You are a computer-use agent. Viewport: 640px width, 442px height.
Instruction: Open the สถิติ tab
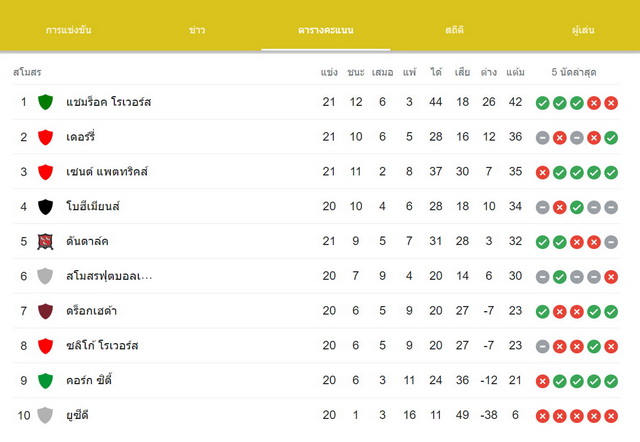click(454, 30)
